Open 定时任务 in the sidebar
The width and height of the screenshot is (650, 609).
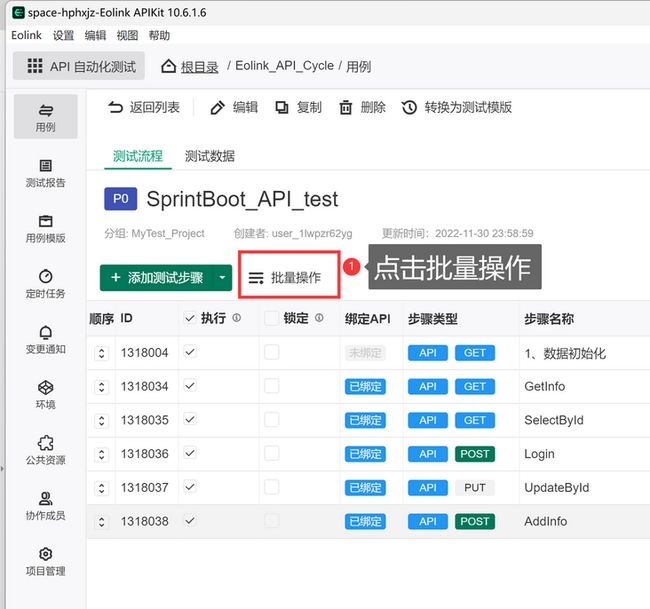pos(46,284)
